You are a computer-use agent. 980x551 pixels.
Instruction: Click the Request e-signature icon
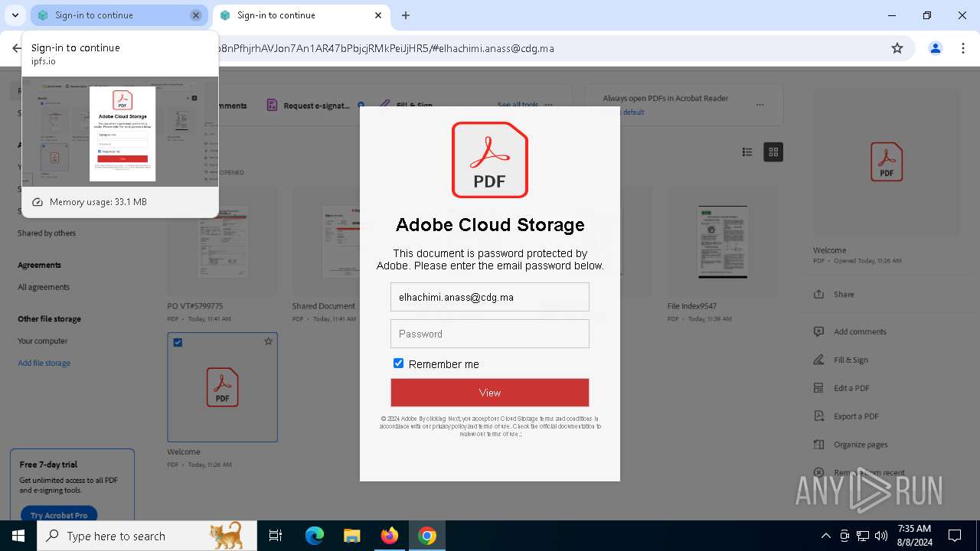click(x=272, y=106)
